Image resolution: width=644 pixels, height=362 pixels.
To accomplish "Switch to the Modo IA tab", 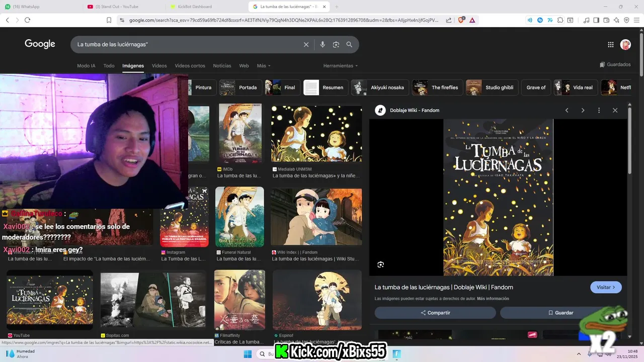I will pyautogui.click(x=86, y=66).
